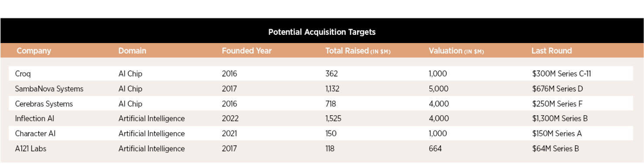Click the $300M Series C-11 cell
This screenshot has height=167, width=644.
(562, 74)
